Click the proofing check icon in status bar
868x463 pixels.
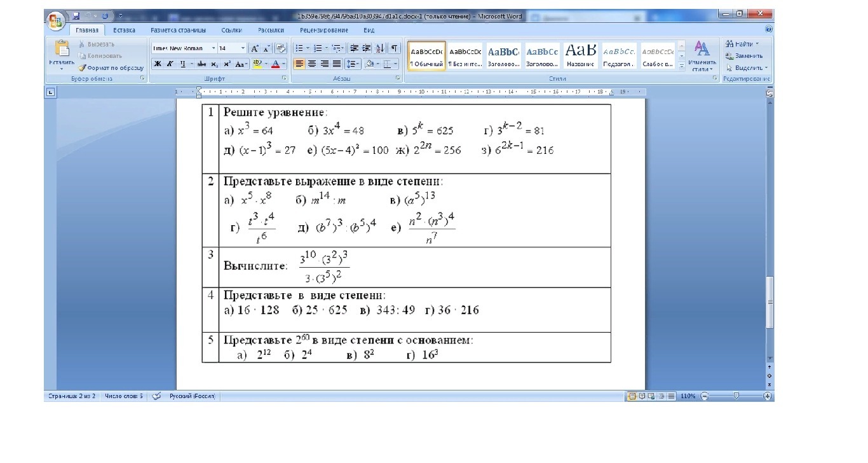click(x=156, y=396)
